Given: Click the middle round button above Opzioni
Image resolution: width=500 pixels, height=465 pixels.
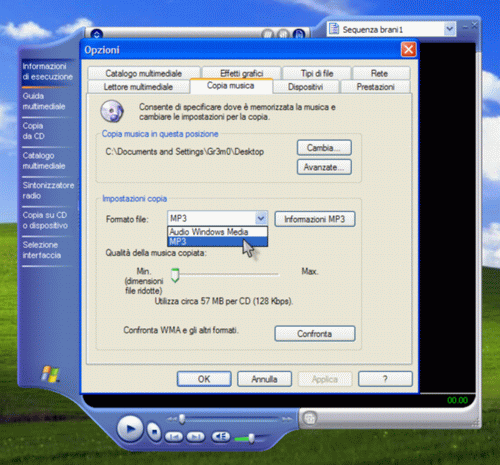Looking at the screenshot, I should [283, 34].
